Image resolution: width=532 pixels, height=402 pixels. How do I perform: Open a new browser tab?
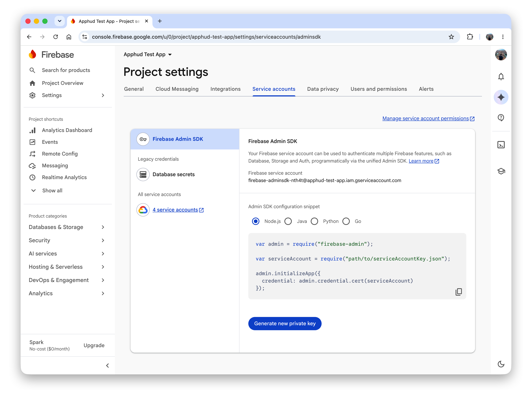coord(160,21)
